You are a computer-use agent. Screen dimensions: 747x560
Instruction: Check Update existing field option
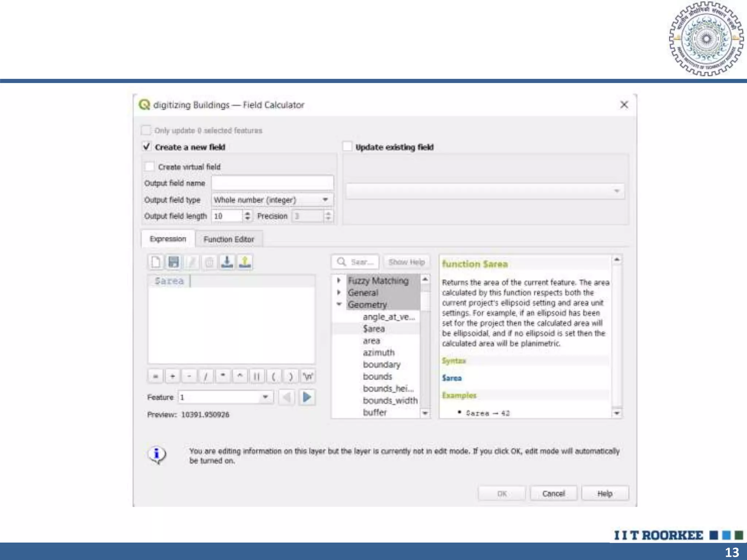(x=347, y=147)
